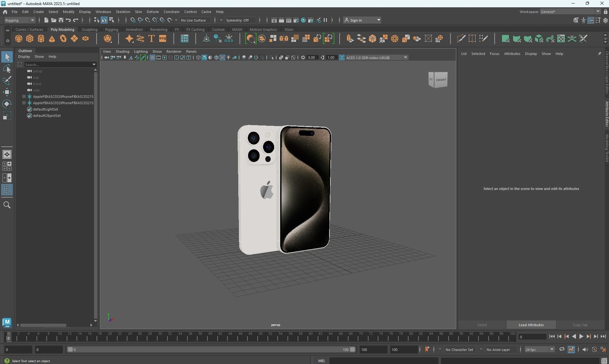This screenshot has width=609, height=364.
Task: Click the Play forwards button
Action: [x=581, y=337]
